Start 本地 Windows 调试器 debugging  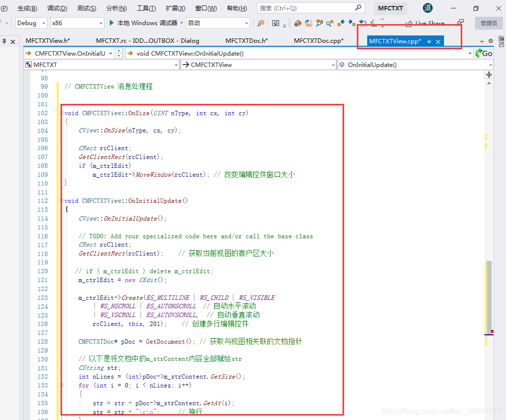tap(143, 23)
